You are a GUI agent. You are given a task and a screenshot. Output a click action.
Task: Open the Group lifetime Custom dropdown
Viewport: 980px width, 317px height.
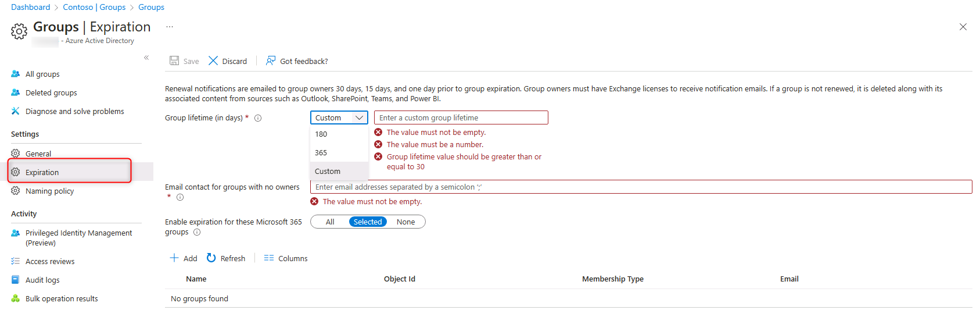point(339,118)
